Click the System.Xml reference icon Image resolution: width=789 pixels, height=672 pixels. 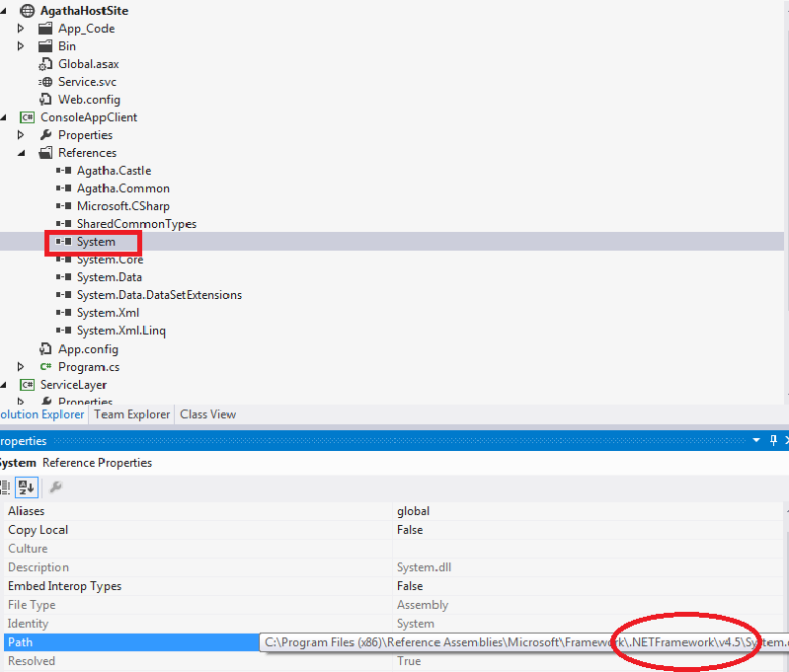point(63,313)
